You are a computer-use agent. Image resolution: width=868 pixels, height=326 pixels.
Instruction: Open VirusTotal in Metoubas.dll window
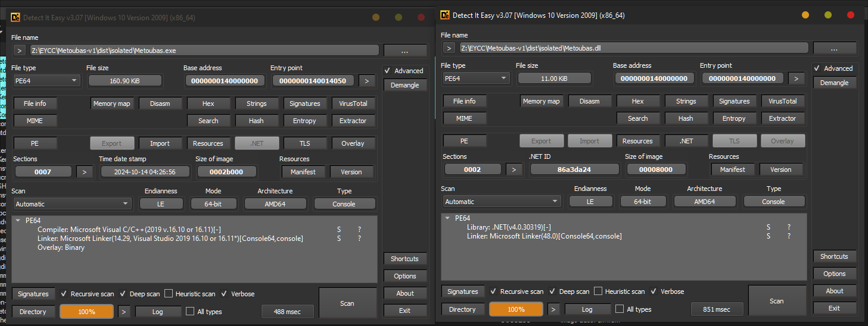click(782, 101)
